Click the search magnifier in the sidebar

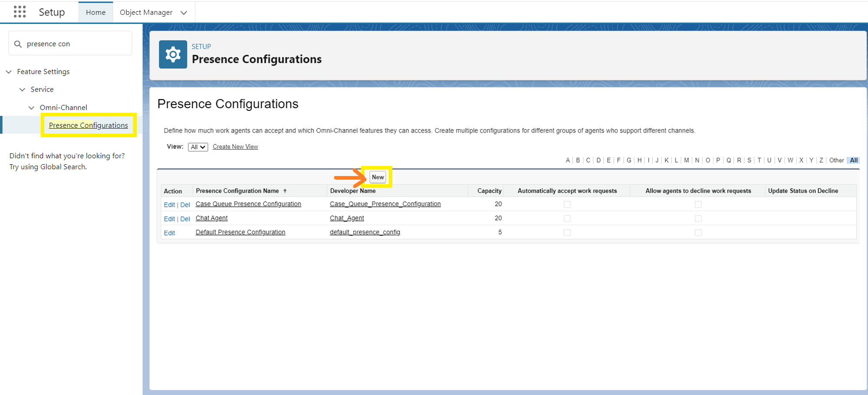point(17,43)
